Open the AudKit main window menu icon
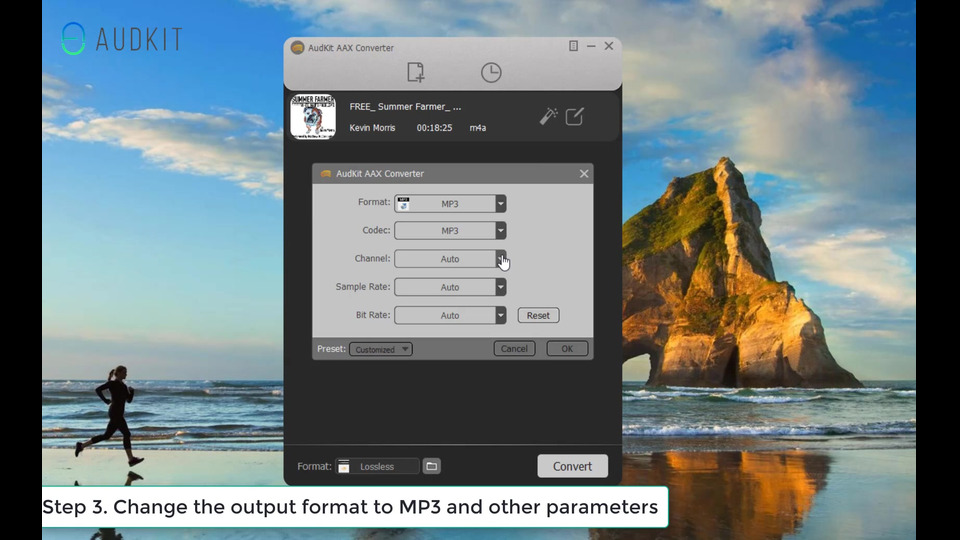This screenshot has height=540, width=960. point(573,46)
